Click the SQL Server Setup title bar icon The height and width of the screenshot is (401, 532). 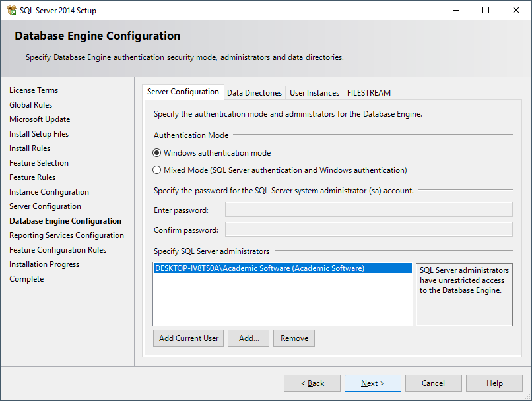point(11,10)
